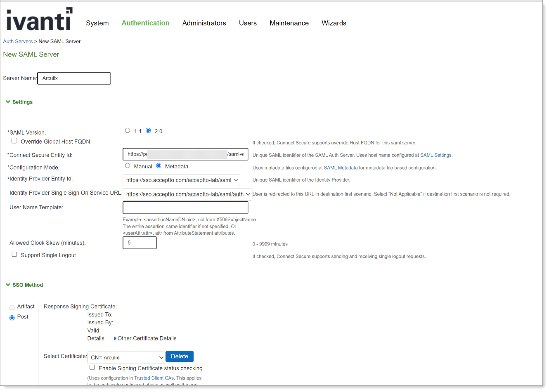Choose Manual configuration mode
Viewport: 549px width, 392px height.
point(128,165)
